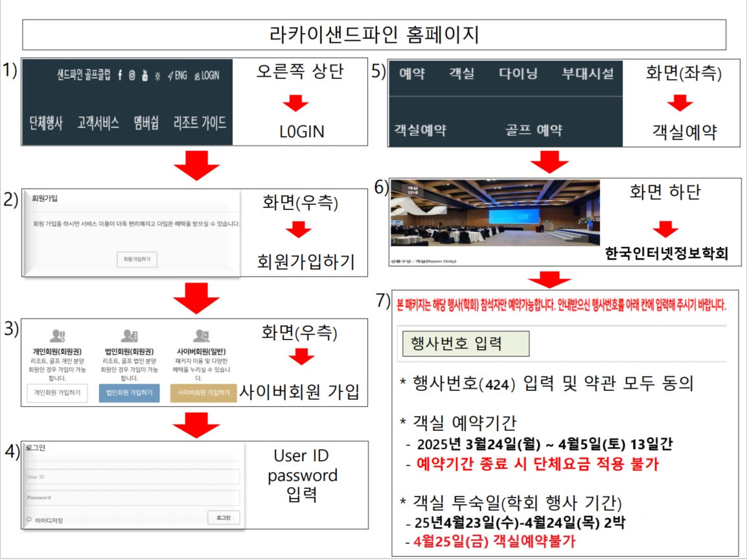The image size is (747, 560).
Task: Click the 골프 예약 submenu link
Action: pos(534,129)
